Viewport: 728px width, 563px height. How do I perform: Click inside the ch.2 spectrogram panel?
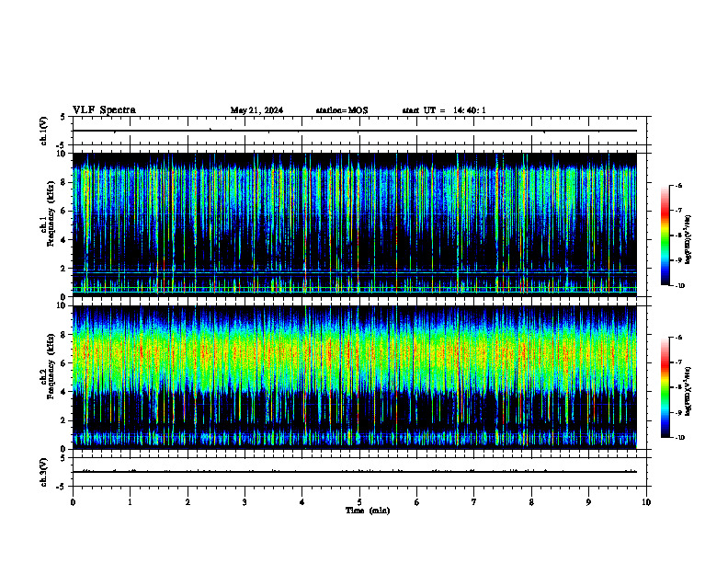click(354, 377)
